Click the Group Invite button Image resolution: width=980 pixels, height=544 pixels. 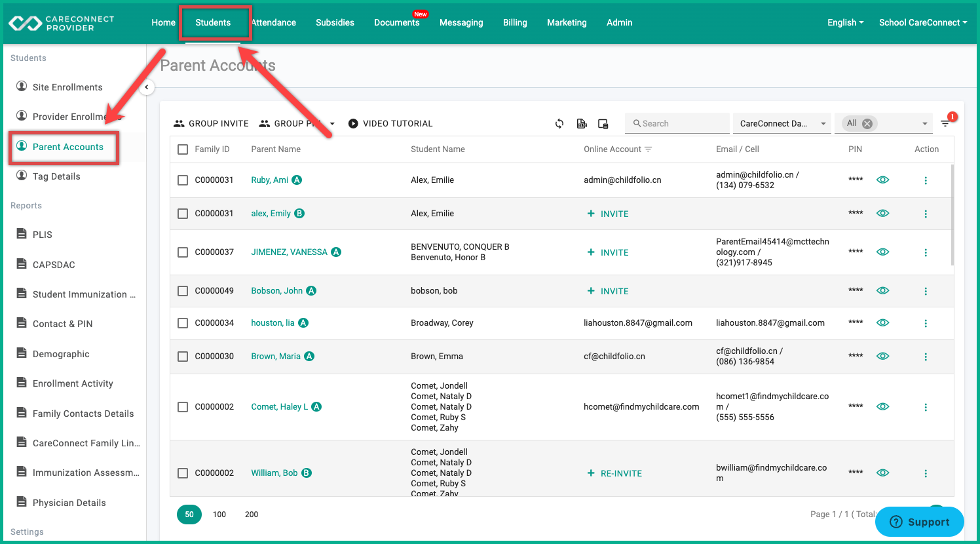click(211, 123)
